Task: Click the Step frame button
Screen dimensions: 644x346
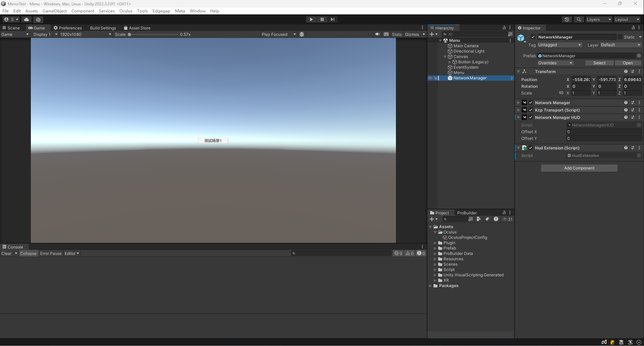Action: 332,19
